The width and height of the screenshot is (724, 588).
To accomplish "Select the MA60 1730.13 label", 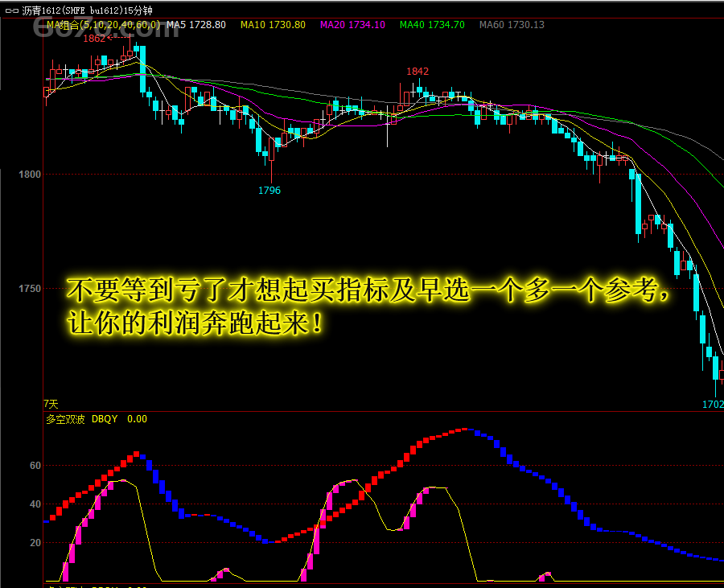I will coord(512,25).
